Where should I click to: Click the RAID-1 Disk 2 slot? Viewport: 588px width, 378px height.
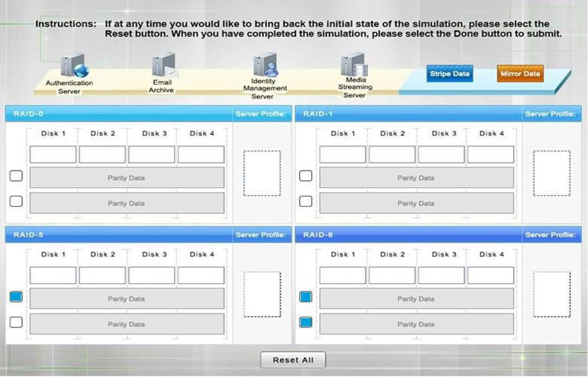(392, 154)
